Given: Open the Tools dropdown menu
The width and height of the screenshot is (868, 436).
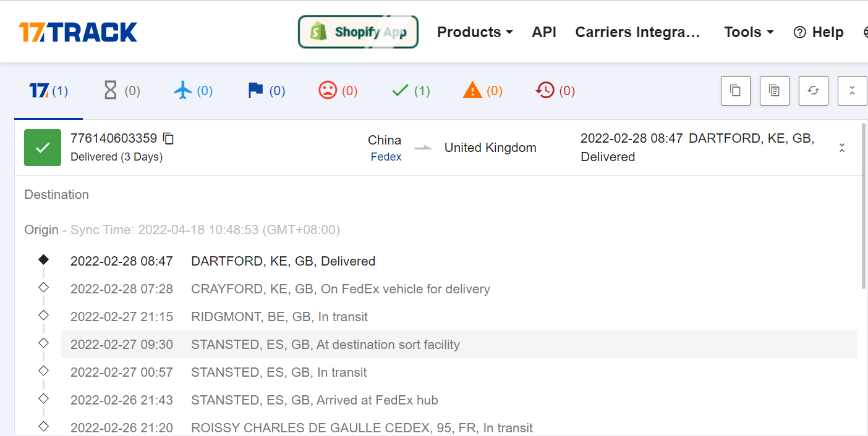Looking at the screenshot, I should pos(749,32).
